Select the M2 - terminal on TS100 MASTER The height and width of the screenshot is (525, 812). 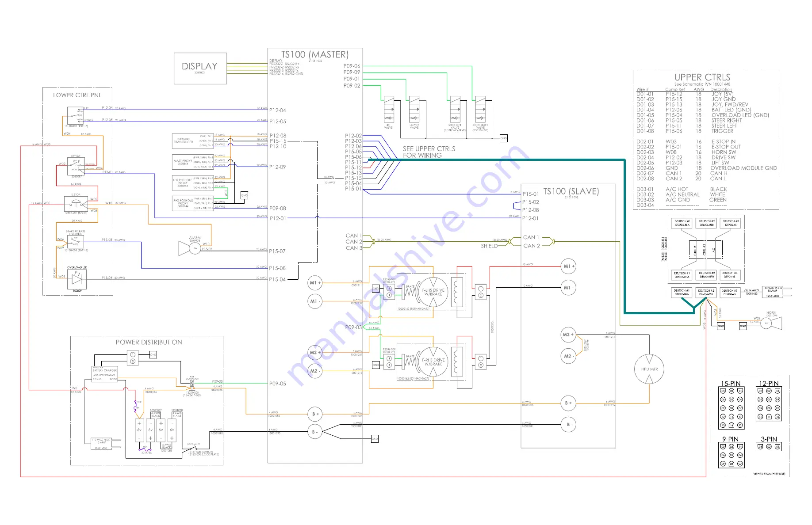click(314, 371)
